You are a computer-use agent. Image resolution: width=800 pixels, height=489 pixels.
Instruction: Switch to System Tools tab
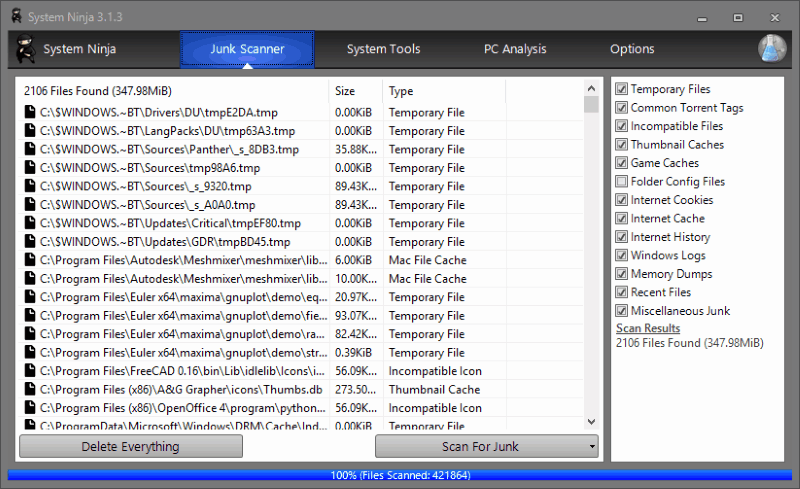[383, 49]
